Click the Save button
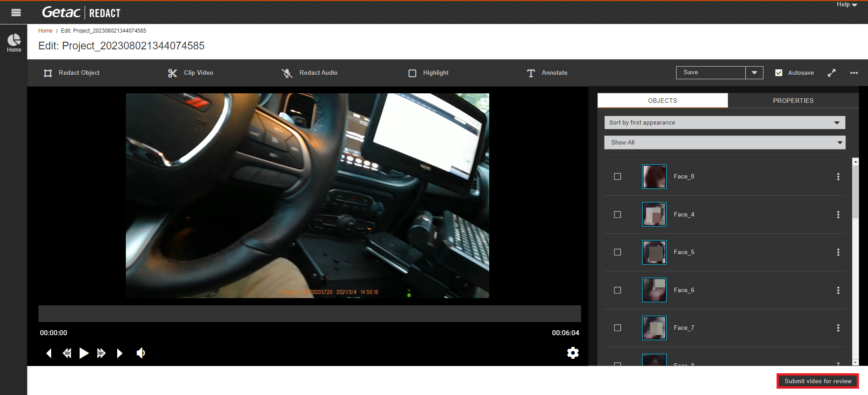Viewport: 868px width, 395px height. 711,72
